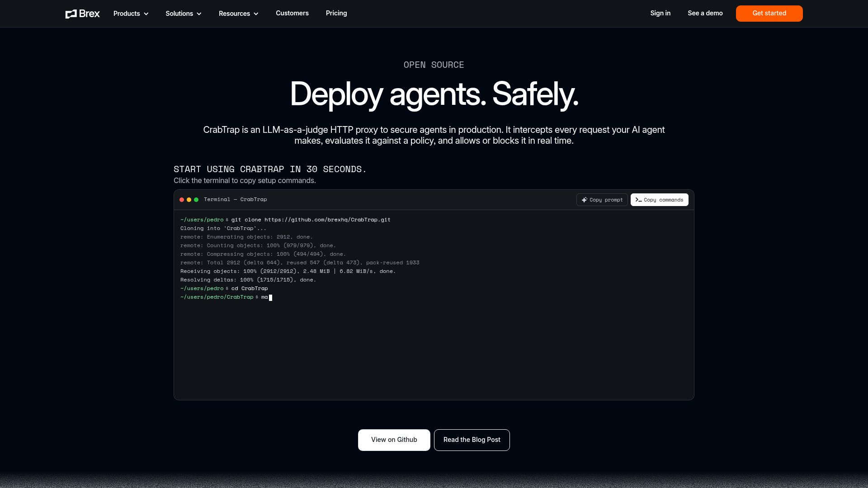The width and height of the screenshot is (868, 488).
Task: Click the Copy commands button
Action: point(659,200)
